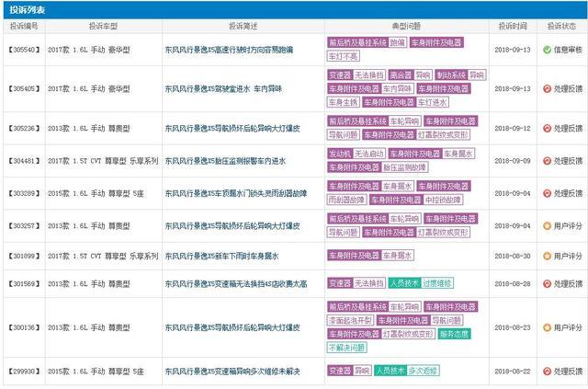Click complaint number 【301899】
Image resolution: width=588 pixels, height=389 pixels.
24,256
